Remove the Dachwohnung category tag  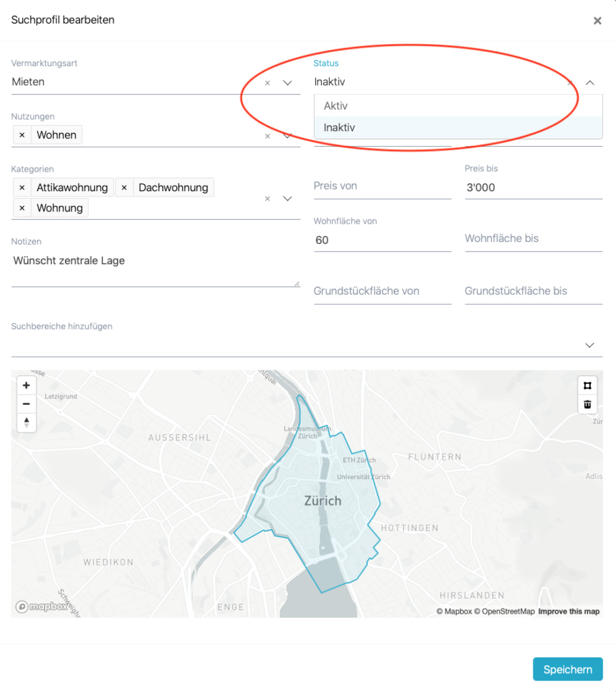124,188
